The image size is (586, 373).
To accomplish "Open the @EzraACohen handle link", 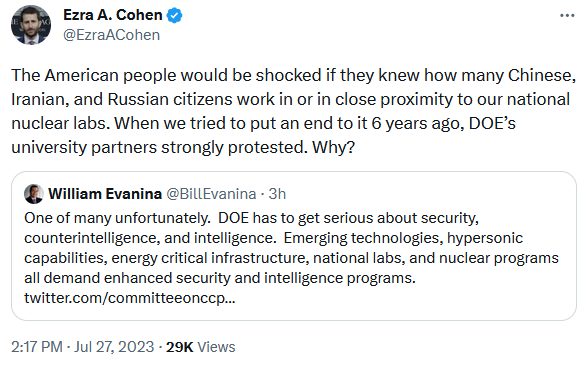I will pyautogui.click(x=111, y=35).
